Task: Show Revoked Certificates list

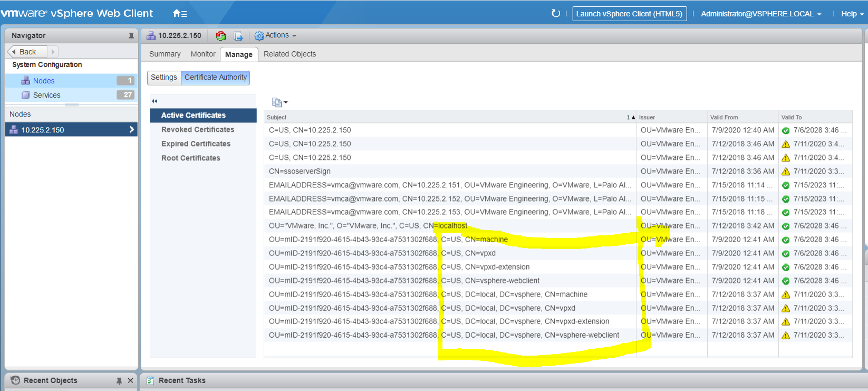Action: pos(203,129)
